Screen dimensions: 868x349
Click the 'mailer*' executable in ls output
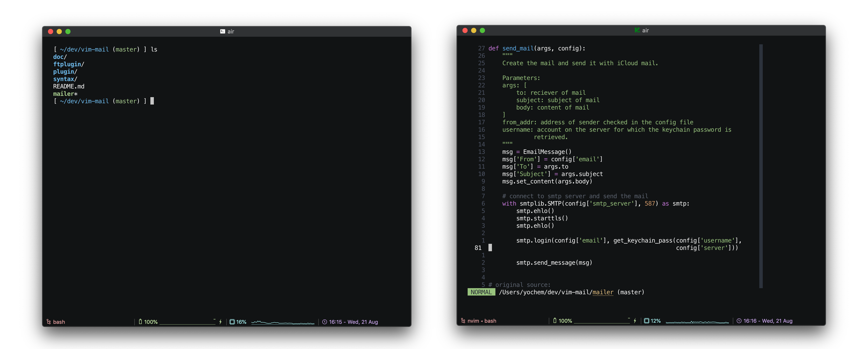(65, 94)
